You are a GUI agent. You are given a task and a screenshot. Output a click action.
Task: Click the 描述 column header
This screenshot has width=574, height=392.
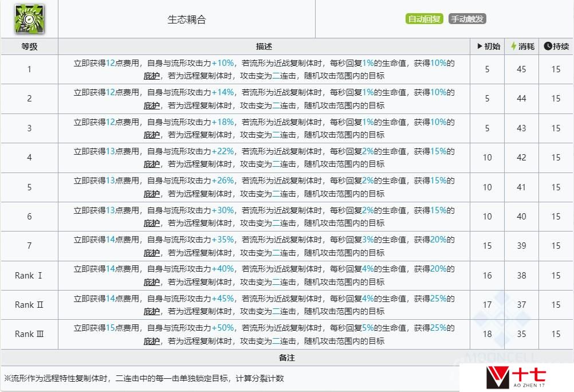tap(264, 46)
